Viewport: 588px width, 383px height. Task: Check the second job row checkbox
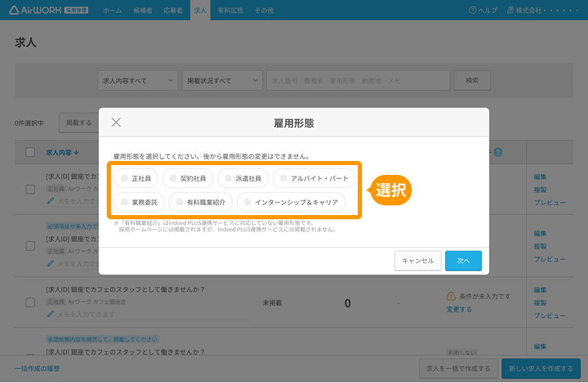31,246
